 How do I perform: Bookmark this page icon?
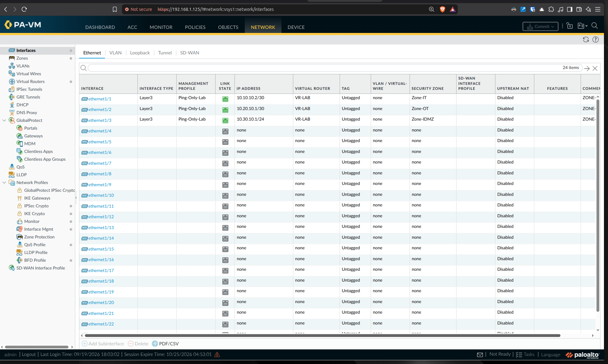[115, 9]
